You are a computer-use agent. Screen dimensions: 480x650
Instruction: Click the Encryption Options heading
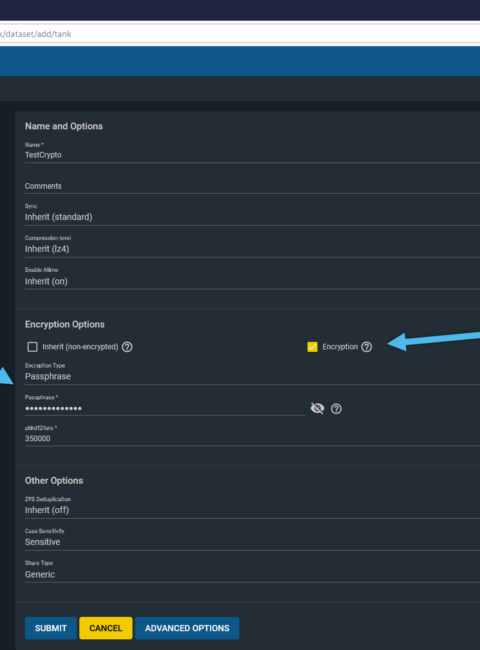[x=65, y=324]
